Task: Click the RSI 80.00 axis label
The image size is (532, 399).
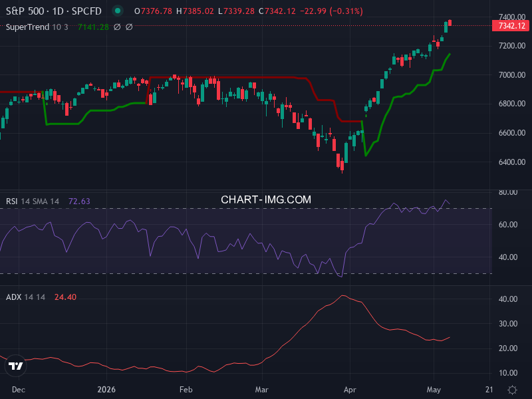Action: 508,192
